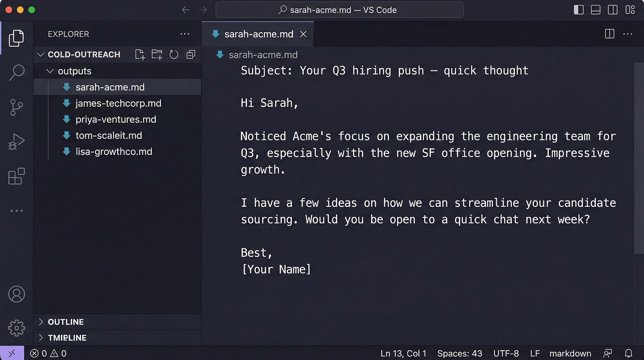
Task: Open the Search panel
Action: pyautogui.click(x=16, y=72)
